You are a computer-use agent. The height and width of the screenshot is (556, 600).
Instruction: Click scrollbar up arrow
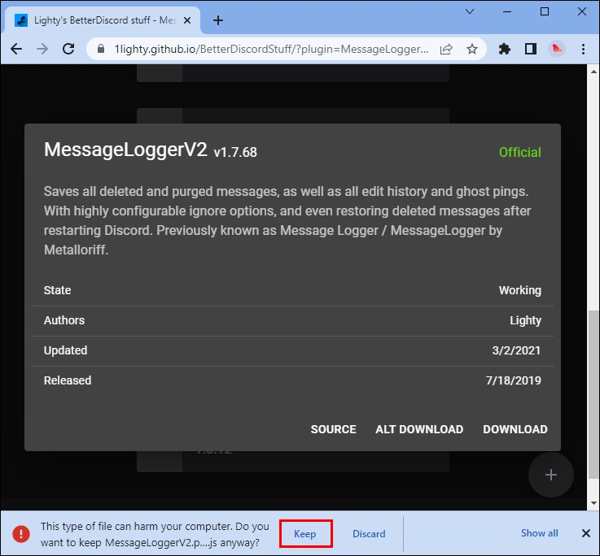pos(593,72)
